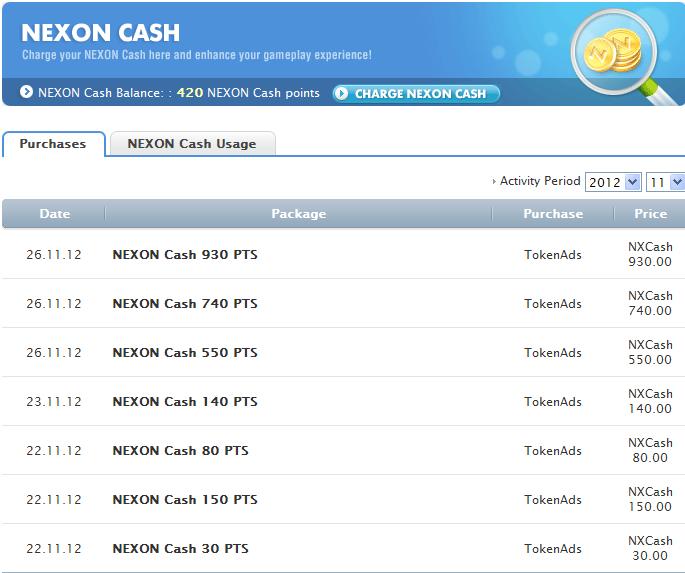
Task: Select NEXON Cash 80 PTS package
Action: tap(180, 450)
